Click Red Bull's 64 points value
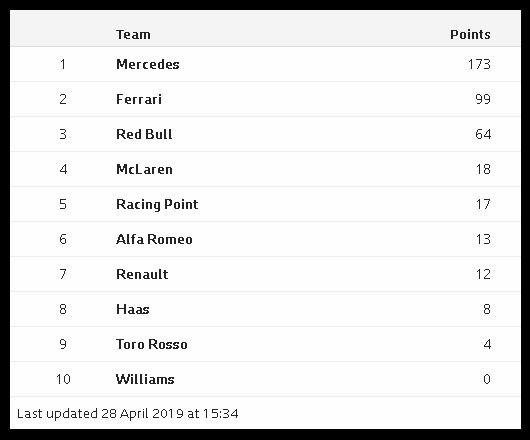Screen dimensions: 530x440 [x=483, y=134]
